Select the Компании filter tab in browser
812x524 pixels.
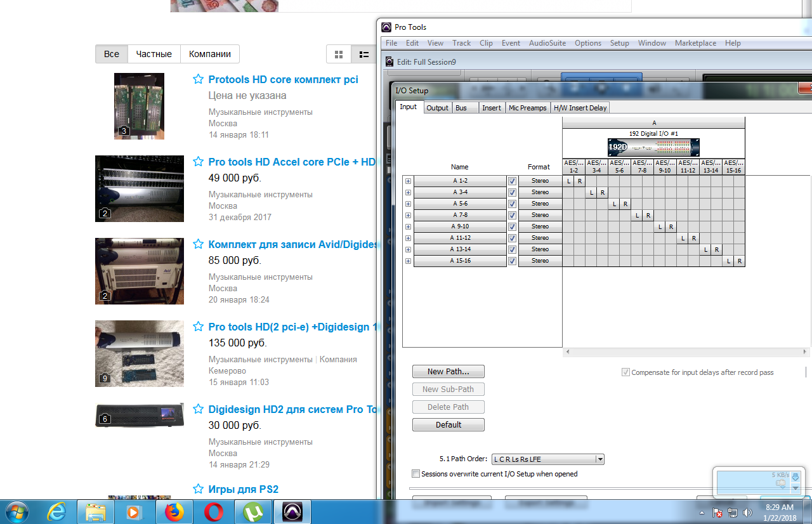(210, 55)
